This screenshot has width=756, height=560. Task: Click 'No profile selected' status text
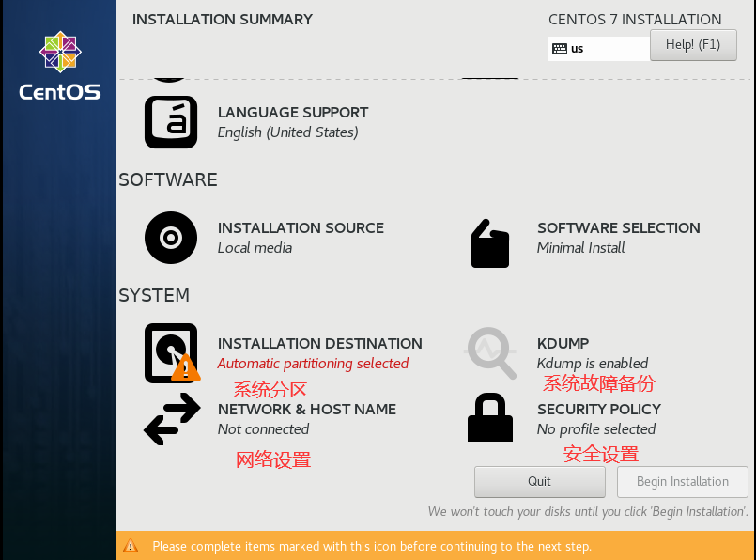pyautogui.click(x=596, y=428)
